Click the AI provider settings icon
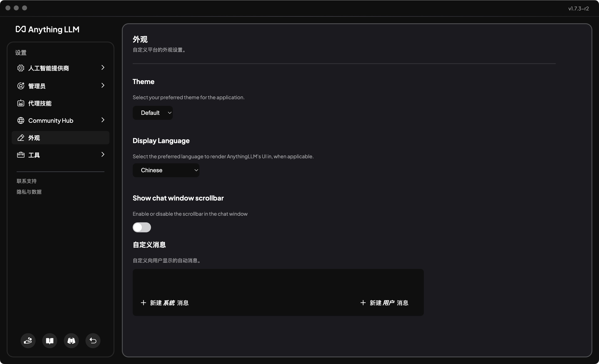599x364 pixels. 21,68
